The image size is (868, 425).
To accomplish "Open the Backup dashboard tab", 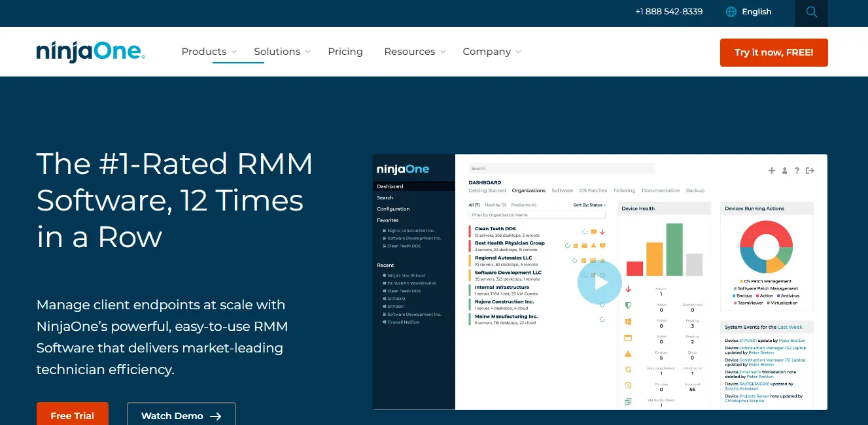I will coord(695,190).
